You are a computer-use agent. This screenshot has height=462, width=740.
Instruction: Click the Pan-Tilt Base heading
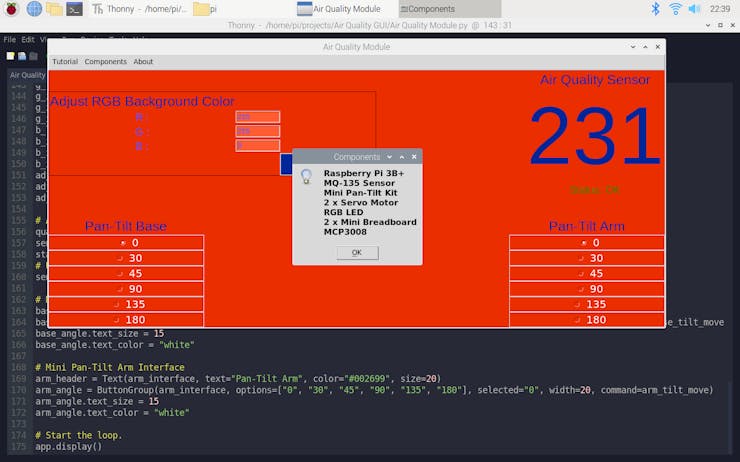coord(126,226)
